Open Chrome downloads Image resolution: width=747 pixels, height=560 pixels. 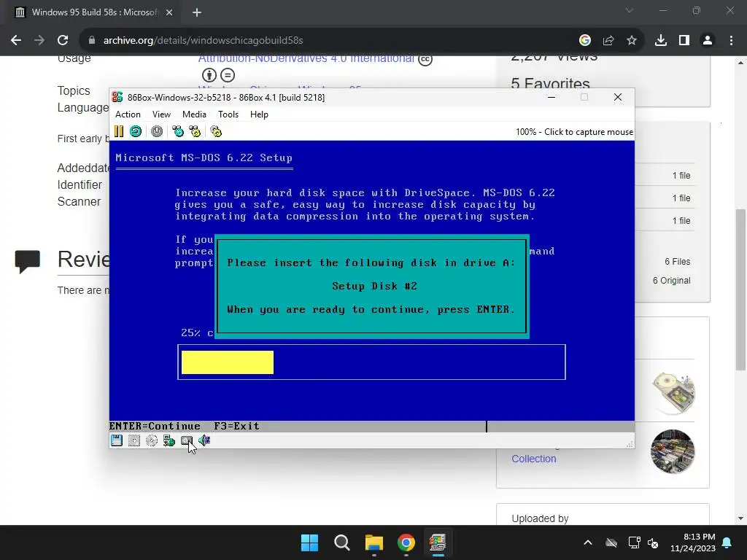(x=661, y=41)
